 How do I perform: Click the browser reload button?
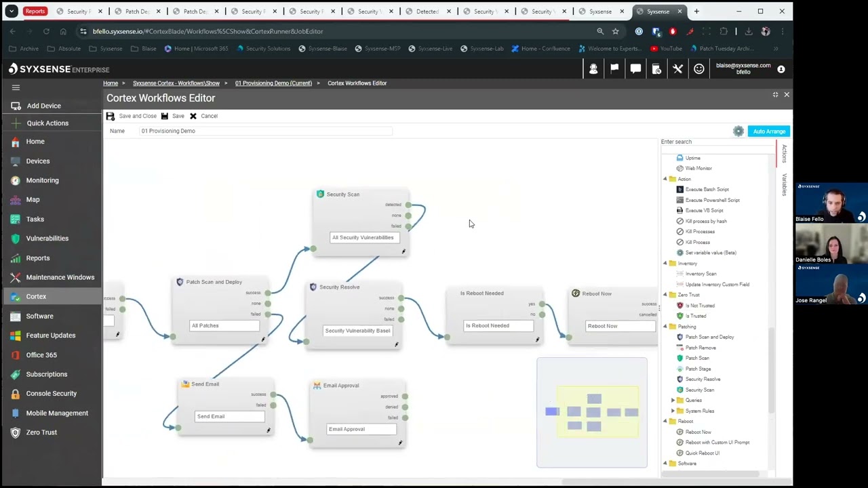coord(46,31)
